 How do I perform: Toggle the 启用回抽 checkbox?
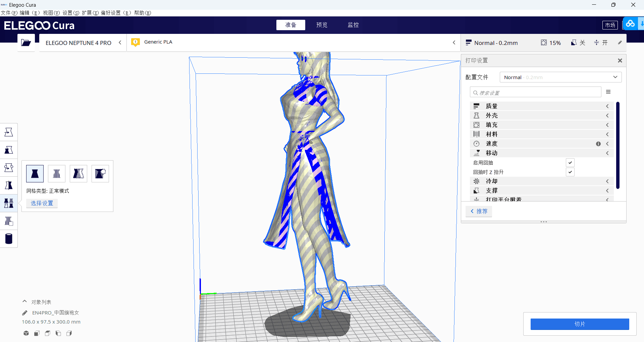570,163
